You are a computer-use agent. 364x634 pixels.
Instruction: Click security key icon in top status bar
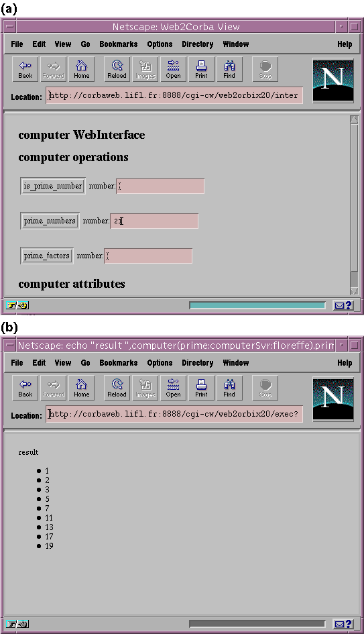click(18, 305)
